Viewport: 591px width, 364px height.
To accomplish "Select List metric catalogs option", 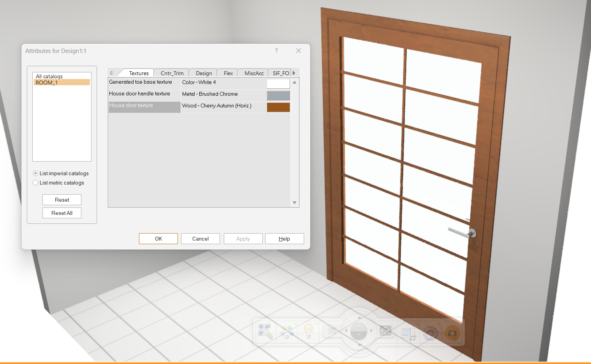I will click(35, 183).
